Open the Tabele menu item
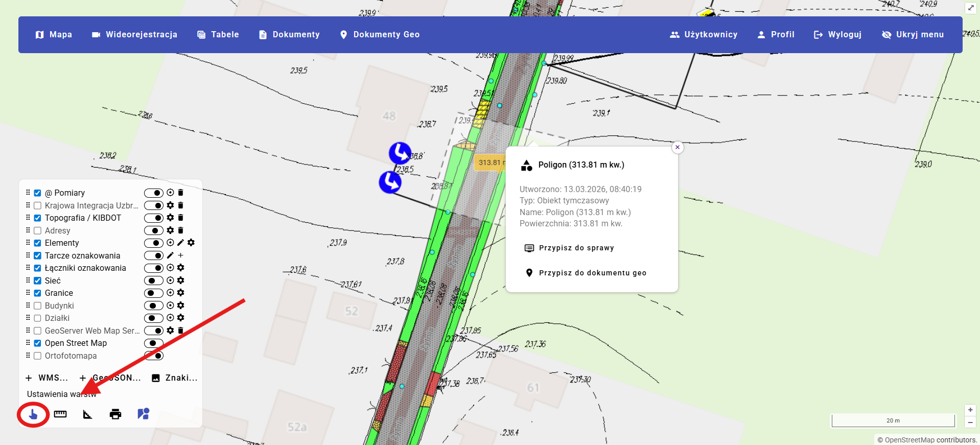Screen dimensions: 980x445 (x=218, y=35)
